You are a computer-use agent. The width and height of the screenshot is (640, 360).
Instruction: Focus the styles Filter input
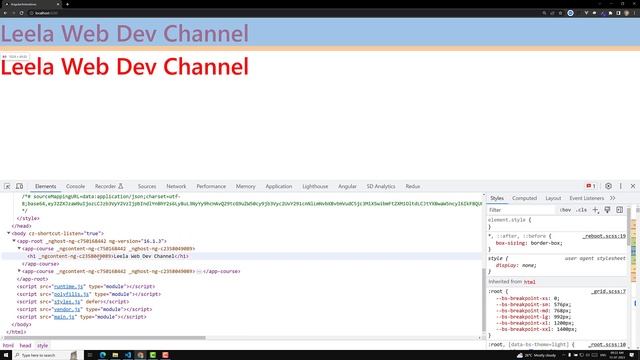(x=522, y=210)
